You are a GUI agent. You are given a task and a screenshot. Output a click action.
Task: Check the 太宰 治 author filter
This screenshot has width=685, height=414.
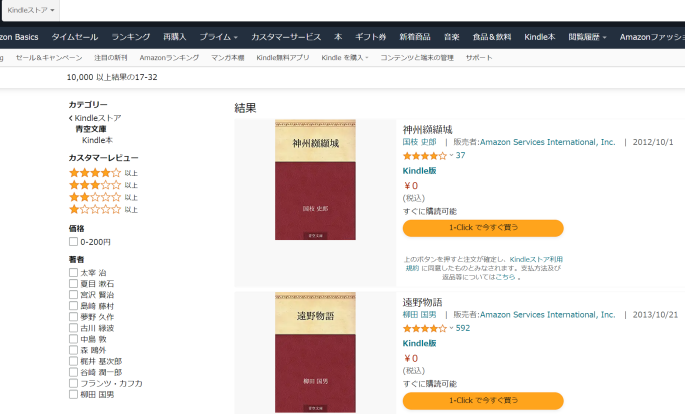(73, 273)
